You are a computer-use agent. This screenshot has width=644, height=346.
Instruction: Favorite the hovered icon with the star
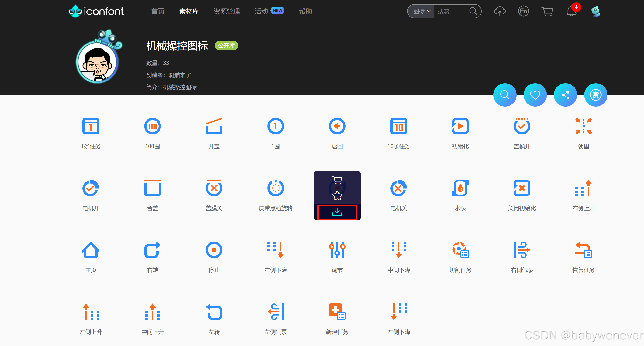point(337,195)
